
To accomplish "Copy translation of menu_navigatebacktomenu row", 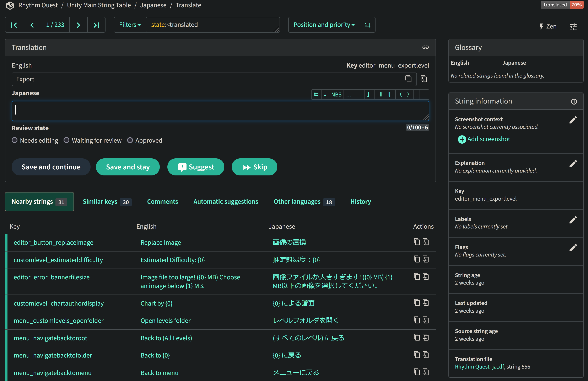I will 417,372.
